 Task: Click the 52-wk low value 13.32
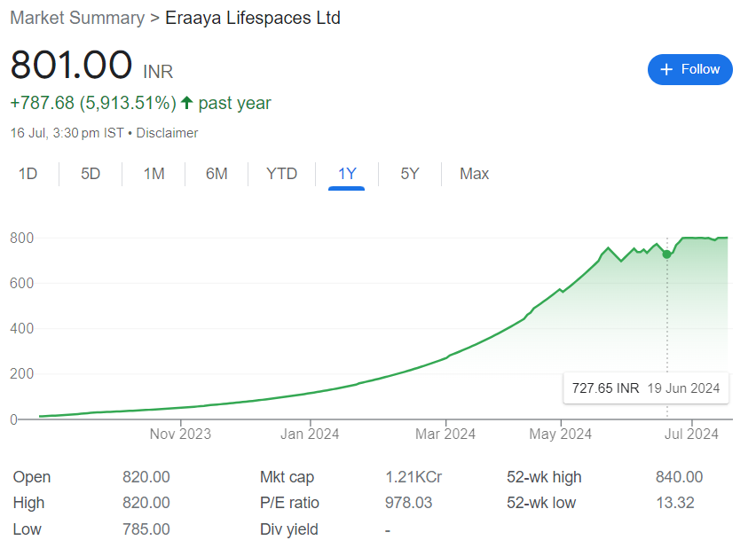(x=675, y=503)
